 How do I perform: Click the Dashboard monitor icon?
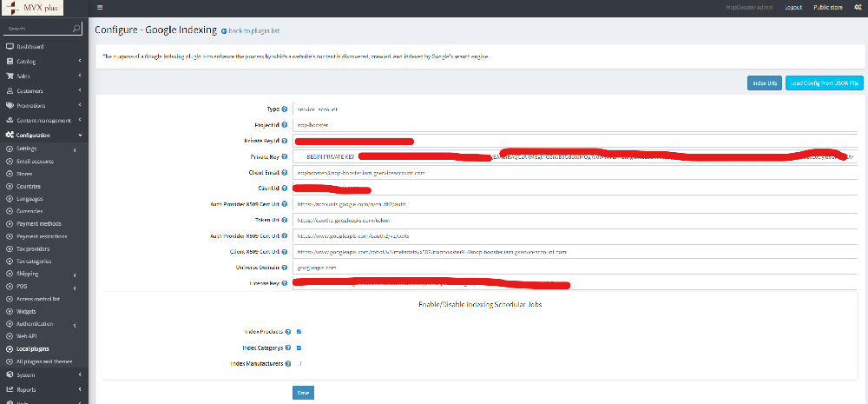[x=10, y=47]
